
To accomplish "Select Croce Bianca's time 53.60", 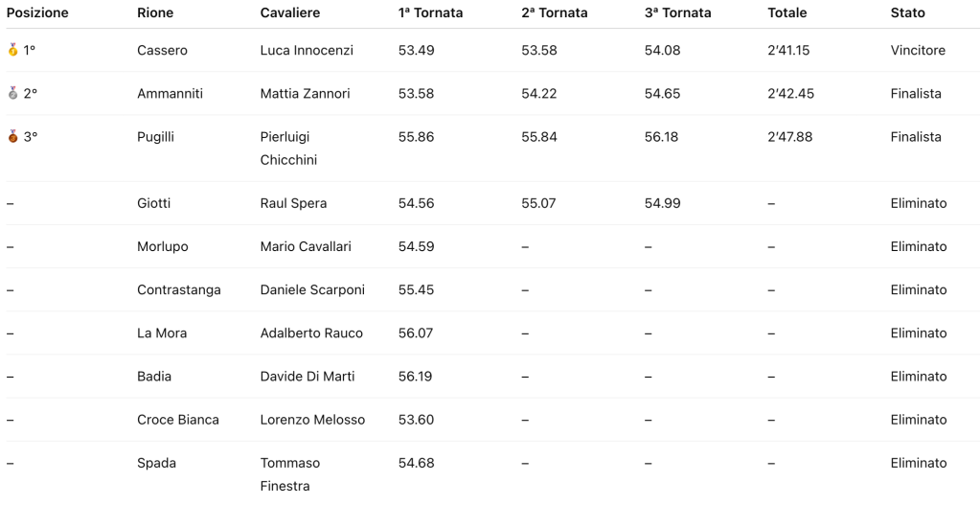I will click(416, 420).
